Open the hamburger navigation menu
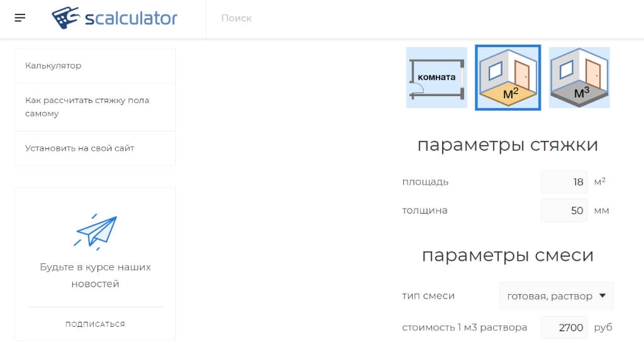 tap(20, 18)
